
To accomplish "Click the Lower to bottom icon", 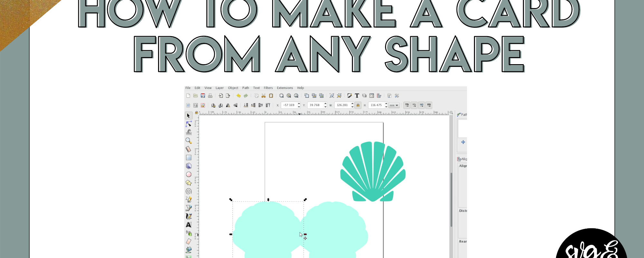I will click(x=246, y=105).
